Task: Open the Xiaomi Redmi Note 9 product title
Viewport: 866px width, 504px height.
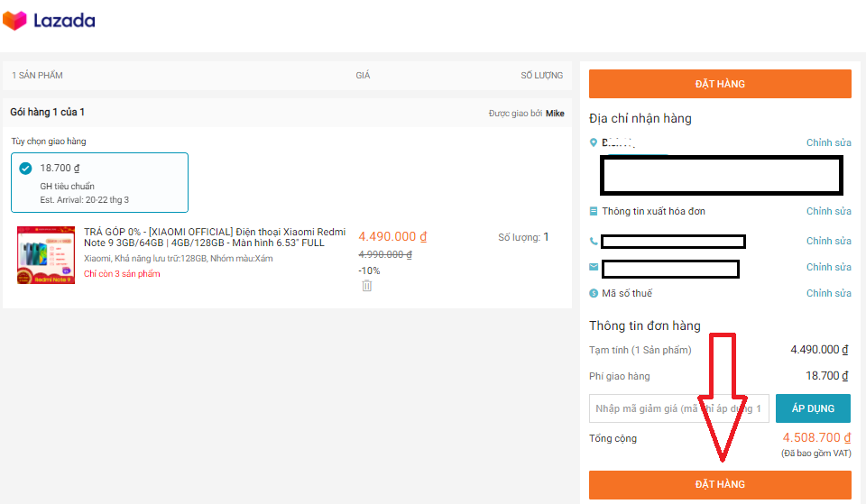Action: coord(215,237)
